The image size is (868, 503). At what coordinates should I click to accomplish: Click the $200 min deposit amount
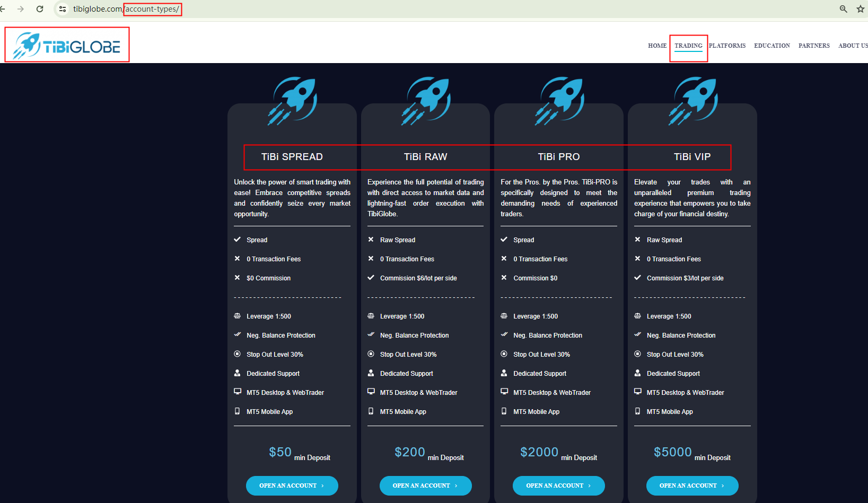(x=410, y=452)
